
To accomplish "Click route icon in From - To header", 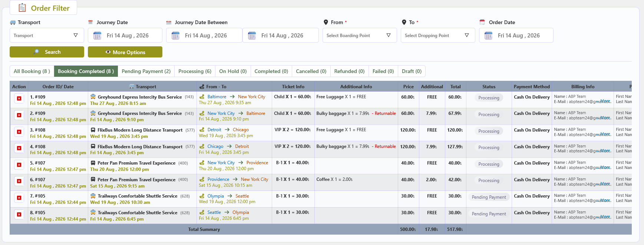I will (202, 87).
